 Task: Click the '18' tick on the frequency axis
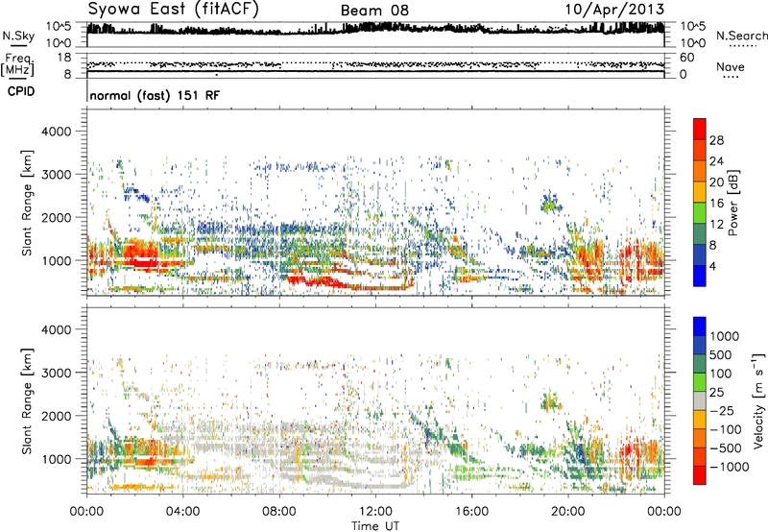coord(64,58)
